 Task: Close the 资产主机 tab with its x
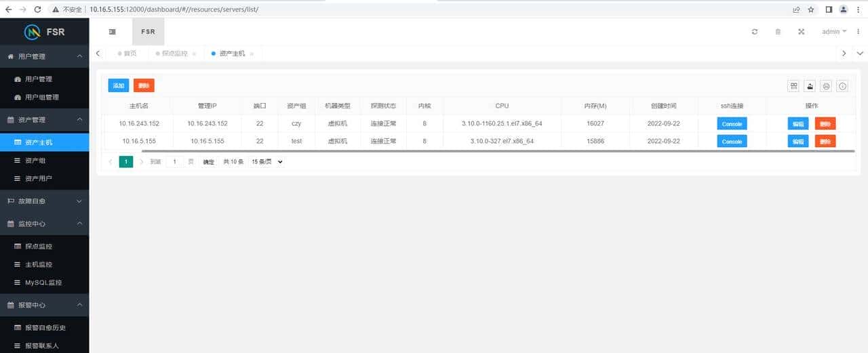pos(252,54)
